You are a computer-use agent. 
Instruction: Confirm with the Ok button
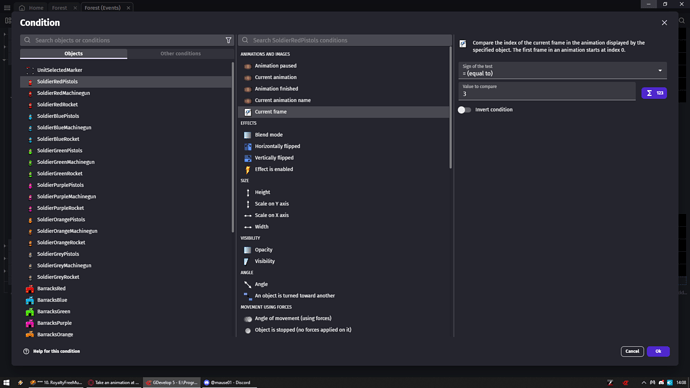658,351
